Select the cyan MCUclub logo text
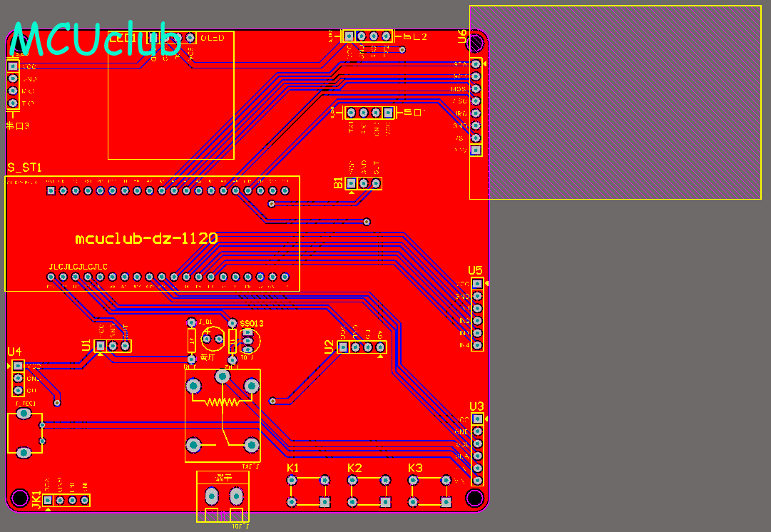The image size is (771, 532). click(x=95, y=39)
